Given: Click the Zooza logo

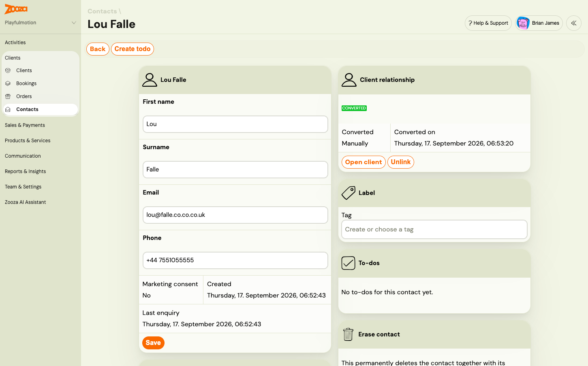Looking at the screenshot, I should tap(16, 9).
